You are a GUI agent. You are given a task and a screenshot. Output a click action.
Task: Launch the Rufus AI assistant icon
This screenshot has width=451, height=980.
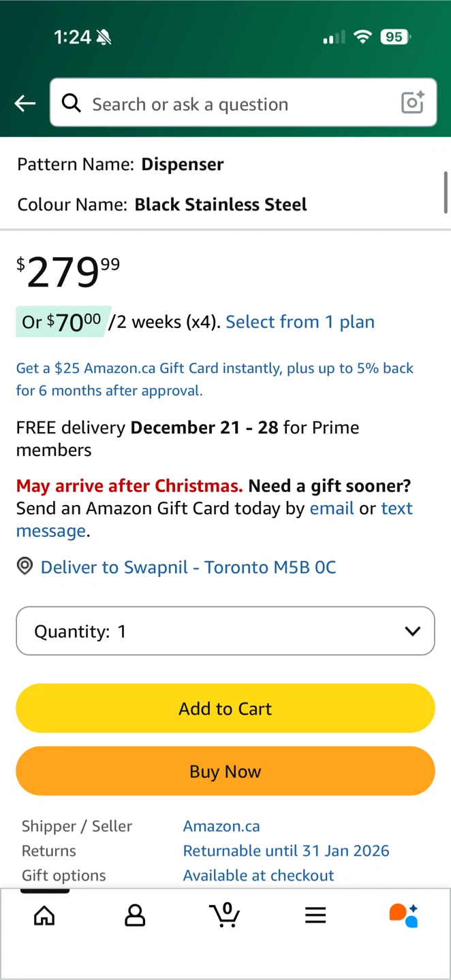click(403, 915)
